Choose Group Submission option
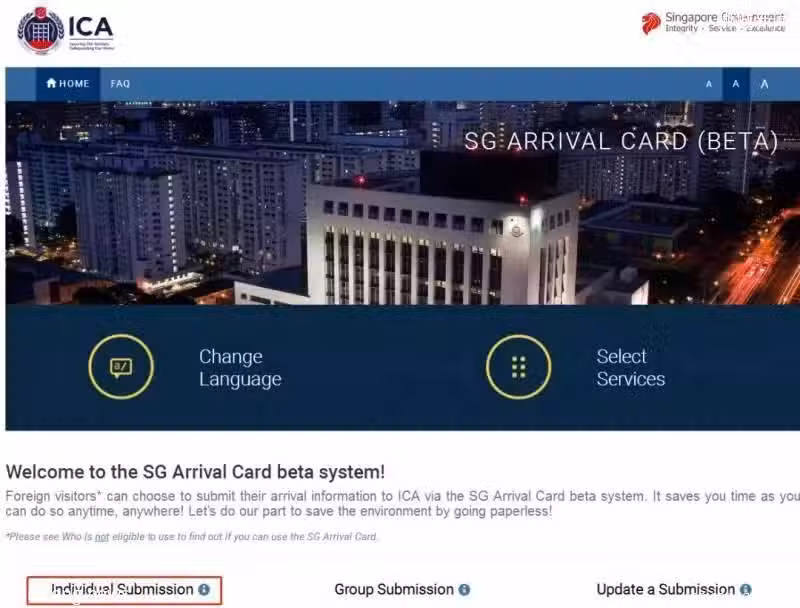Screen dimensions: 800x608 pyautogui.click(x=394, y=590)
